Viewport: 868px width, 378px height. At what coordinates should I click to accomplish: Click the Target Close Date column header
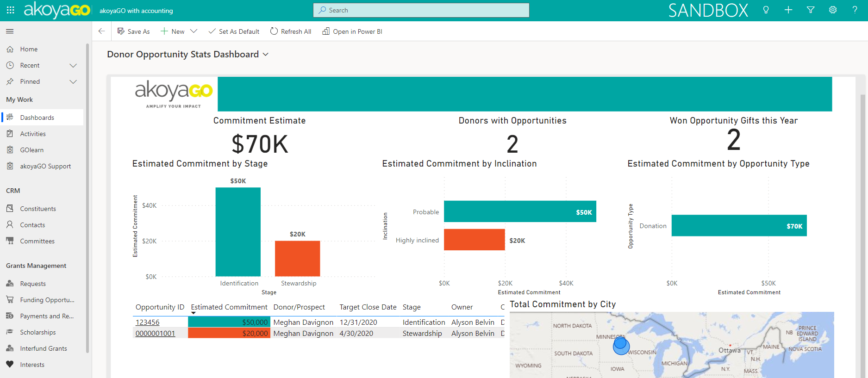coord(368,307)
